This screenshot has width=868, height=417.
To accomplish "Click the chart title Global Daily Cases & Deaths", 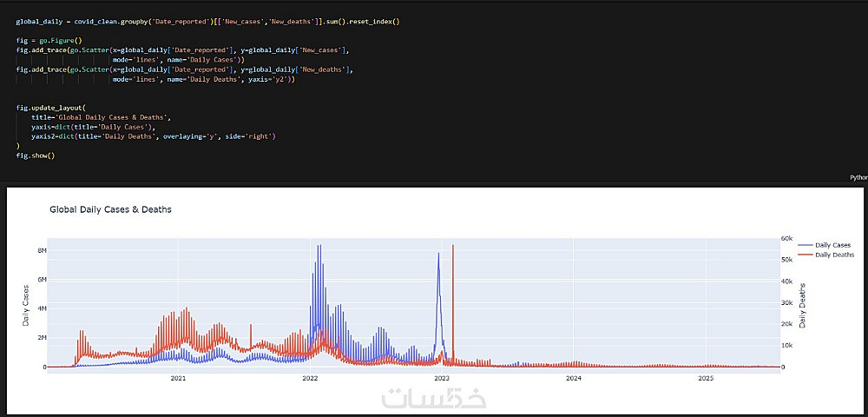I will (111, 209).
